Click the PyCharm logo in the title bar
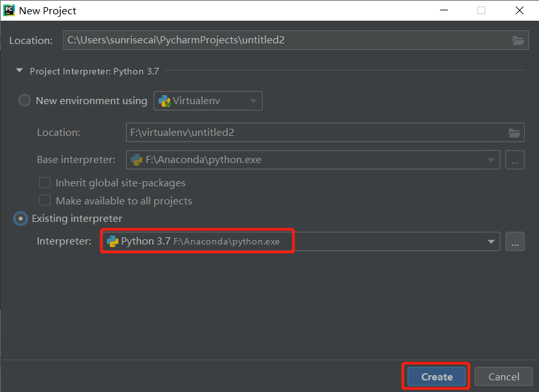 [x=9, y=10]
